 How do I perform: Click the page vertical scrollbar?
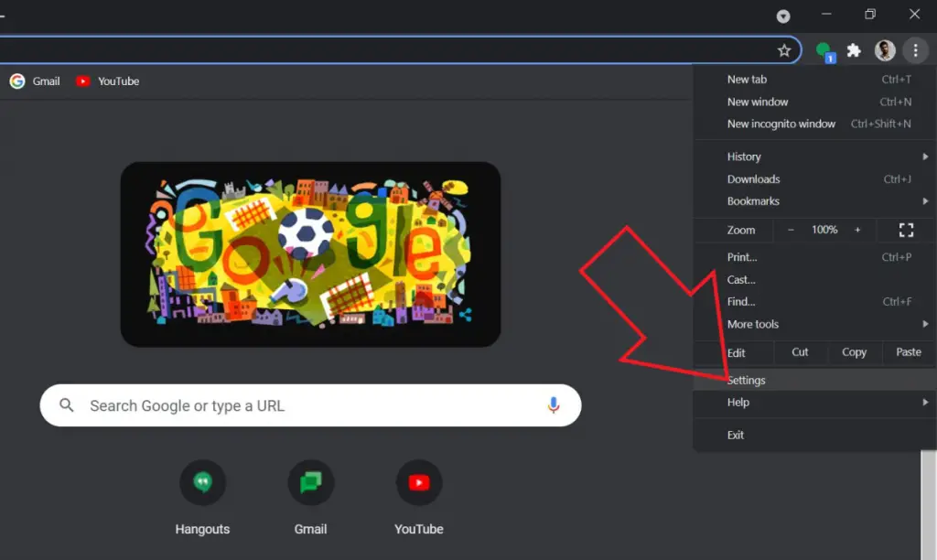[x=929, y=506]
